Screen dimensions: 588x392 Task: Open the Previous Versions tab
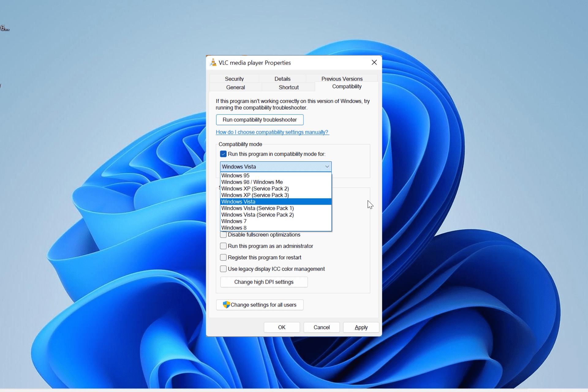(341, 79)
